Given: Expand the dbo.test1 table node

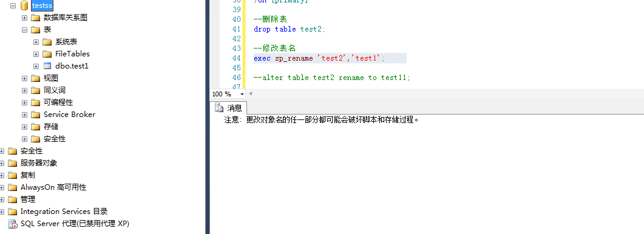Looking at the screenshot, I should tap(36, 66).
